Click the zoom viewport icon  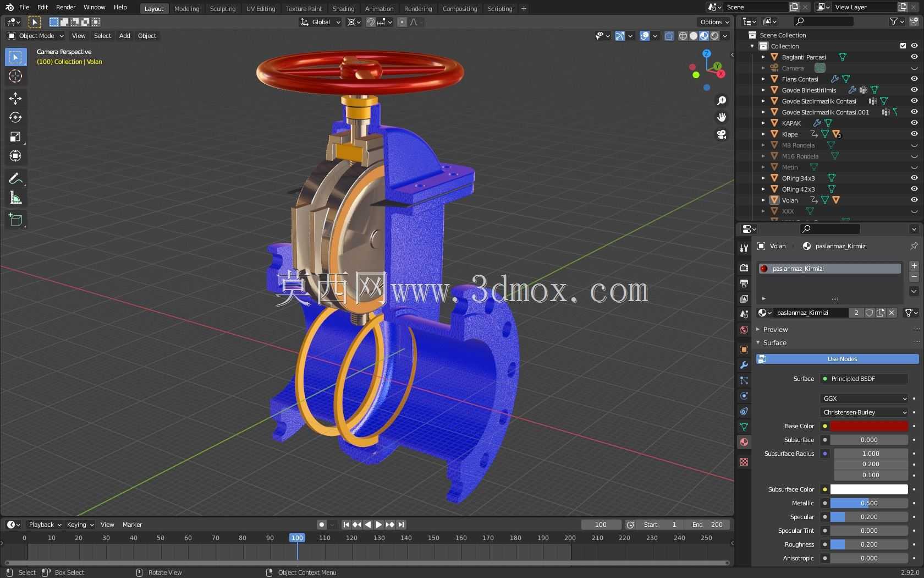click(x=722, y=101)
